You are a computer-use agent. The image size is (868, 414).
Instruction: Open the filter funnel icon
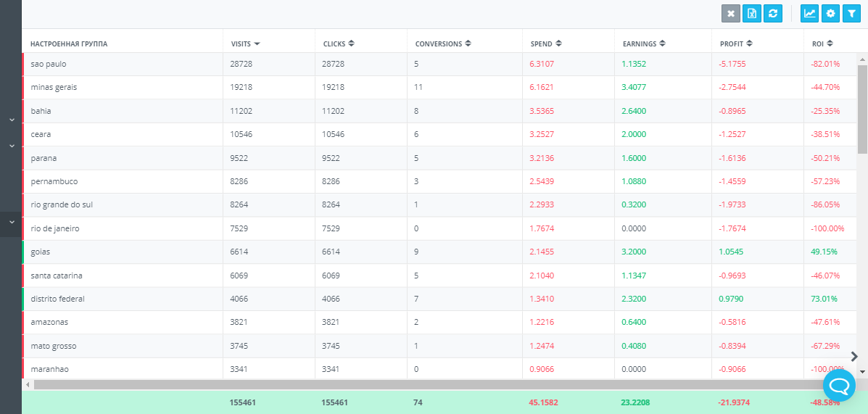point(851,14)
